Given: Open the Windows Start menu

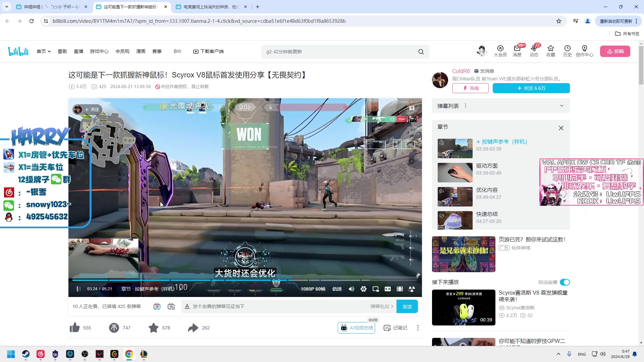Looking at the screenshot, I should tap(11, 354).
